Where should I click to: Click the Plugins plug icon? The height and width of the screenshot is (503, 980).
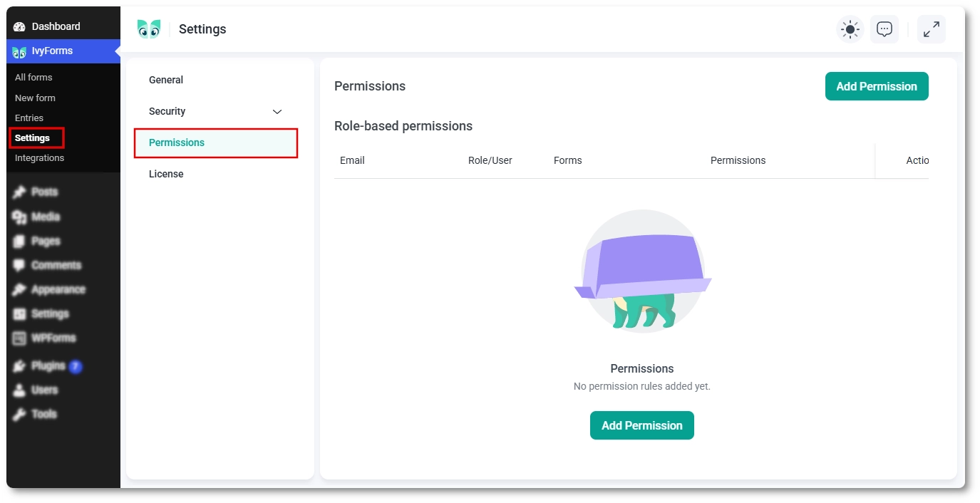(x=20, y=366)
